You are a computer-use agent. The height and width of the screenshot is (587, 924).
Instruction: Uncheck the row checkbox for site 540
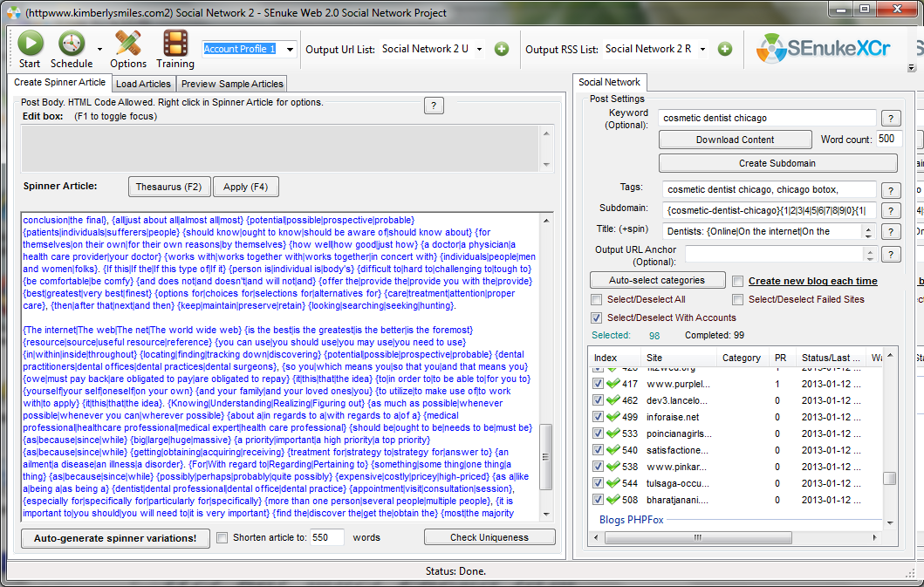coord(599,450)
